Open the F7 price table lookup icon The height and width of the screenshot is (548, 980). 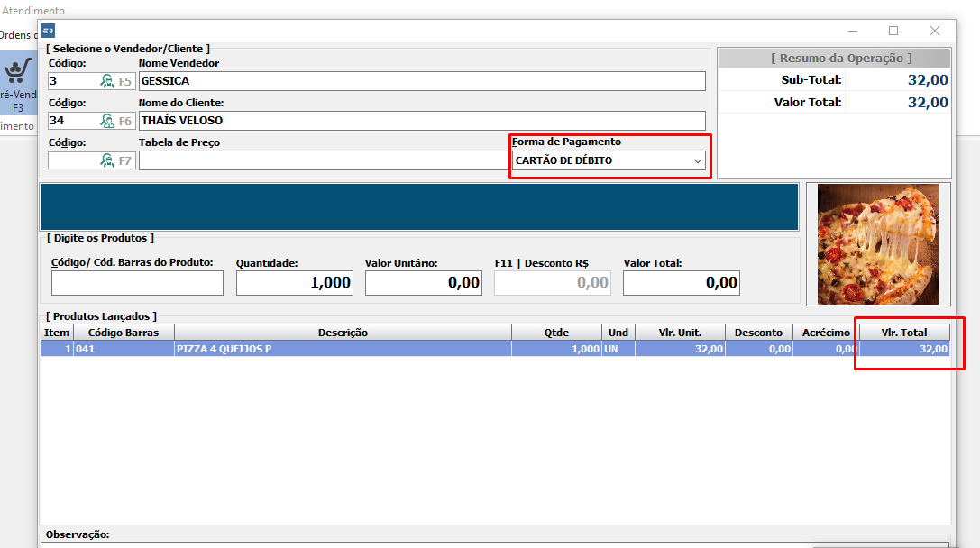coord(107,160)
